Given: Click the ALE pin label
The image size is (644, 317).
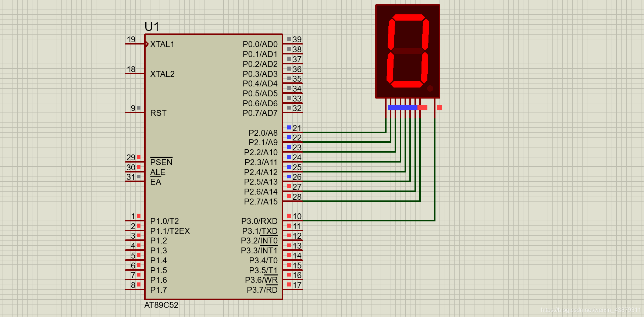Looking at the screenshot, I should (x=158, y=172).
